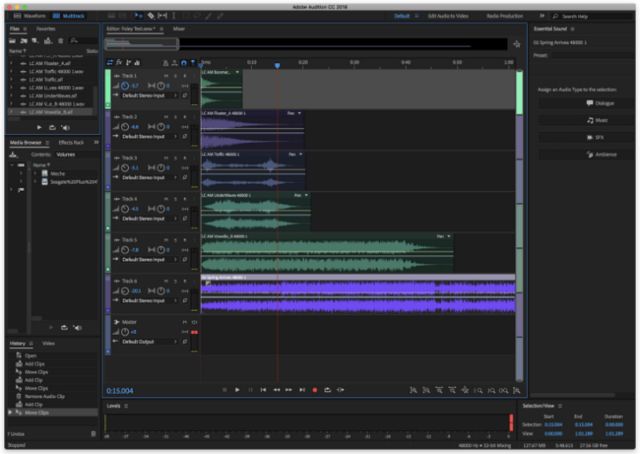Open the Effects Rack tab
Viewport: 640px width, 454px height.
click(71, 142)
